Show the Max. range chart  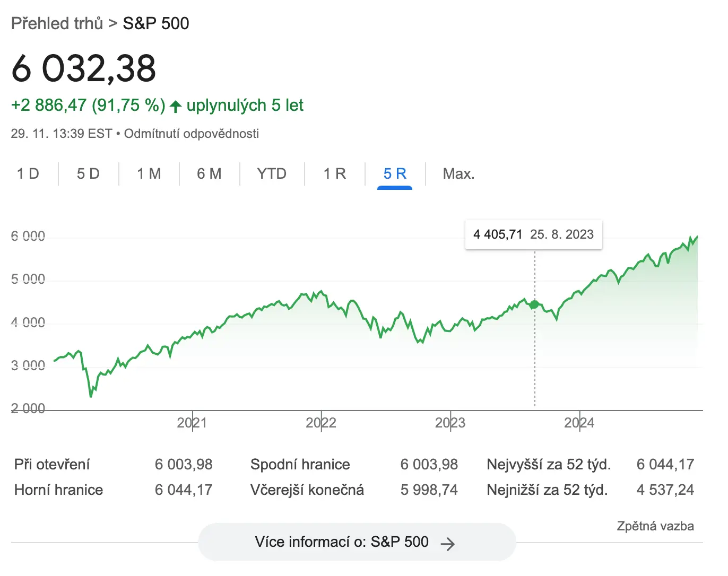point(458,174)
